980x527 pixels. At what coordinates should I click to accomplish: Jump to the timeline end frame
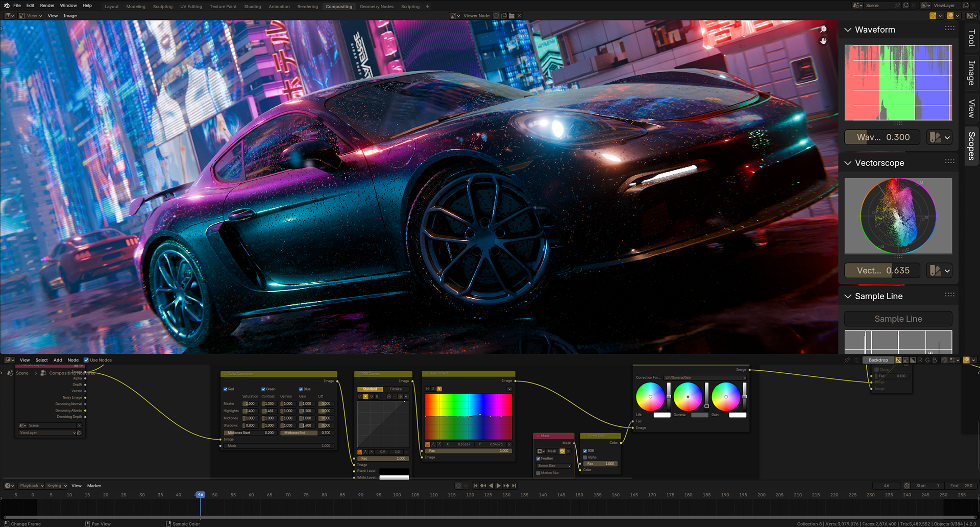tap(514, 486)
